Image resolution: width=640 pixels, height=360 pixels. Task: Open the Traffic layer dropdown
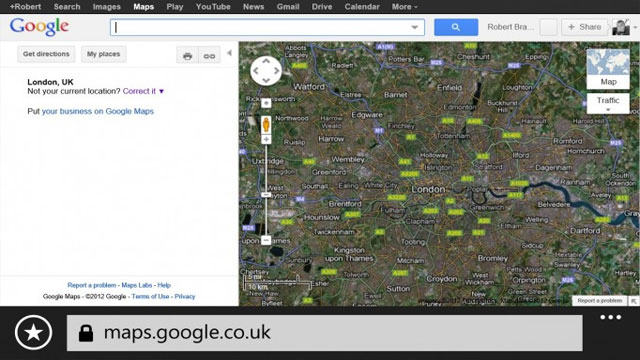pyautogui.click(x=608, y=103)
